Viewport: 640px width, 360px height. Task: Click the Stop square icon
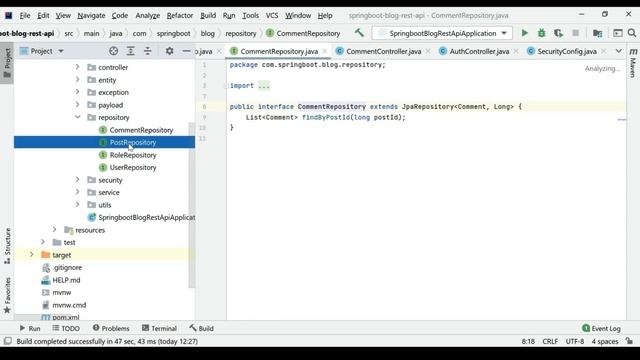[576, 33]
